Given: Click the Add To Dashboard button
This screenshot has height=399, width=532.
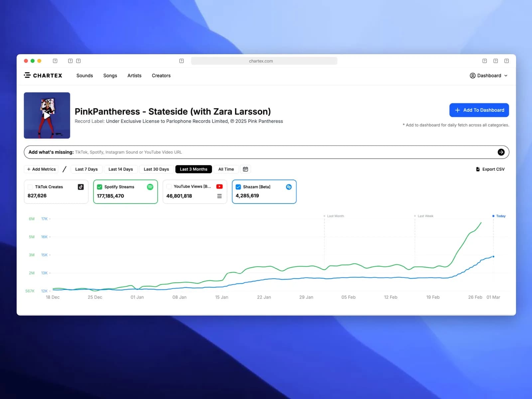Looking at the screenshot, I should [479, 110].
